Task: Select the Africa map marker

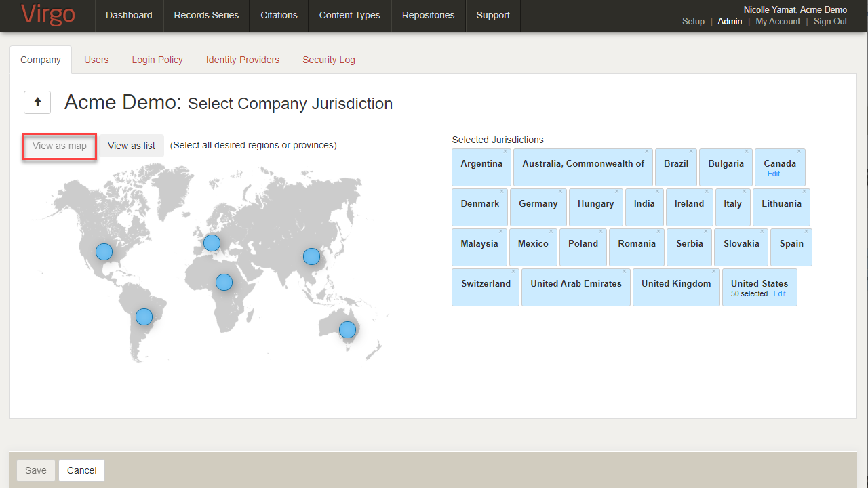Action: tap(224, 282)
